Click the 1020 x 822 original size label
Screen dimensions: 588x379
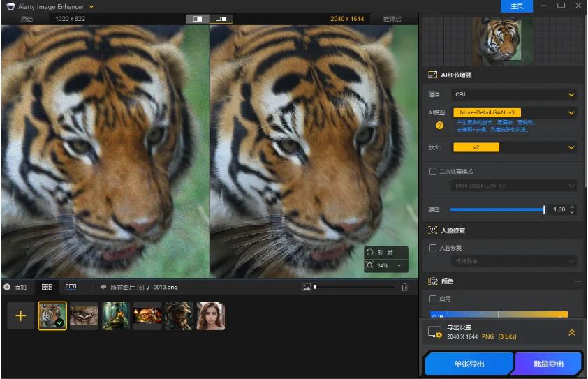(x=70, y=19)
